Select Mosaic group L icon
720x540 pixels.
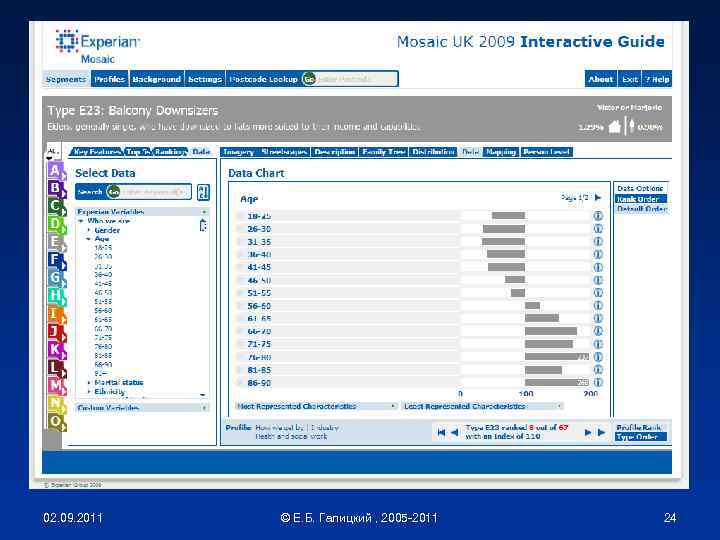click(x=56, y=367)
